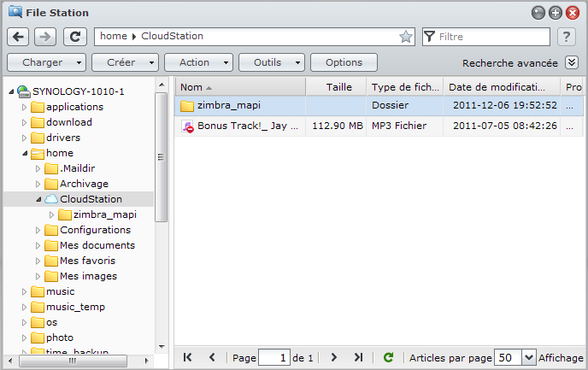Click the tree horizontal scrollbar thumb

pyautogui.click(x=73, y=361)
